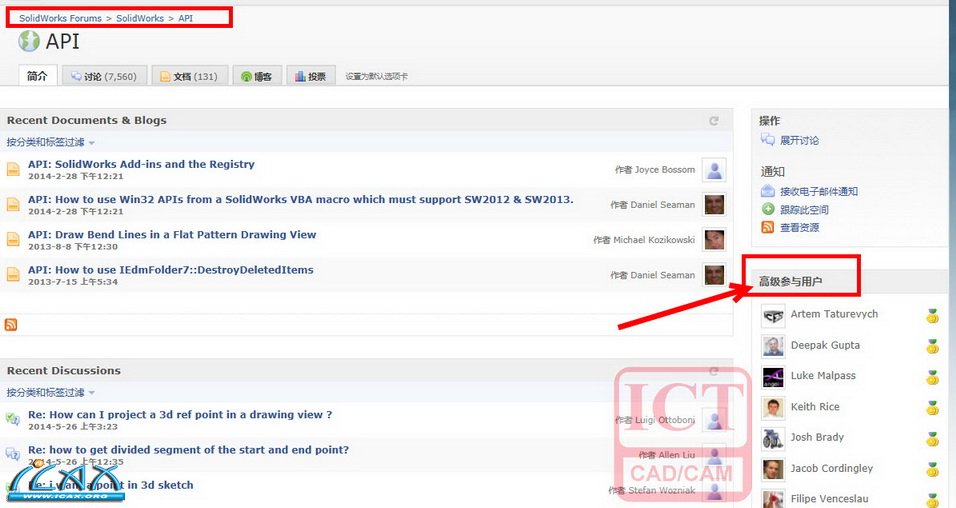Viewport: 956px width, 508px height.
Task: Open Re: how to get divided segment thread
Action: (x=188, y=450)
